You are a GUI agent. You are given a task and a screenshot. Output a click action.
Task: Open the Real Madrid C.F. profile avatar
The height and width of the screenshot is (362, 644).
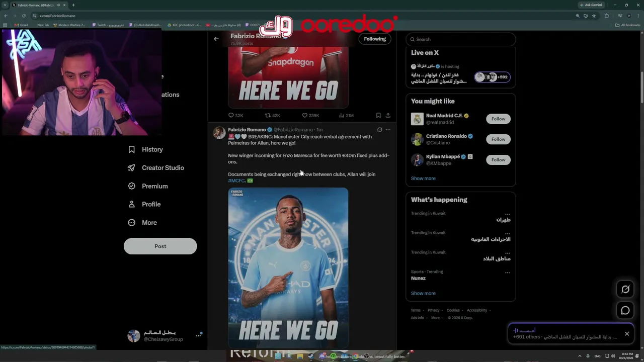[x=417, y=119]
